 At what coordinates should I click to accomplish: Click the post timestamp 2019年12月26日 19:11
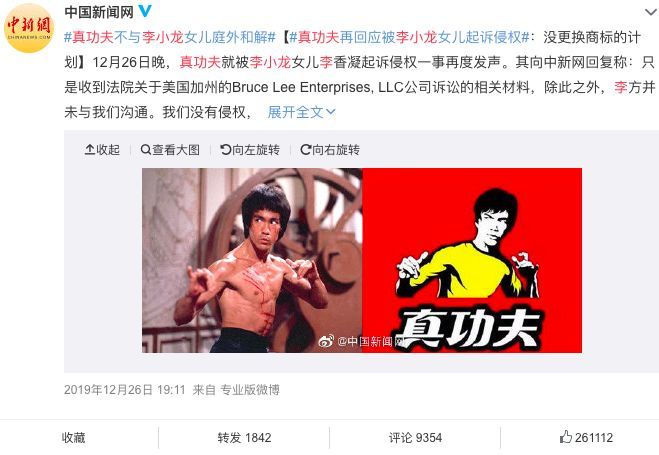point(125,389)
